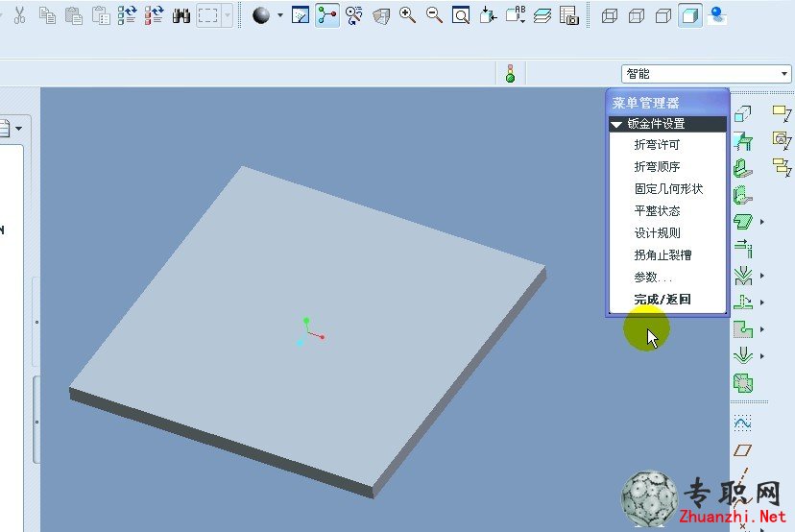Image resolution: width=795 pixels, height=532 pixels.
Task: Open the Layers stacked sheets icon
Action: [542, 15]
